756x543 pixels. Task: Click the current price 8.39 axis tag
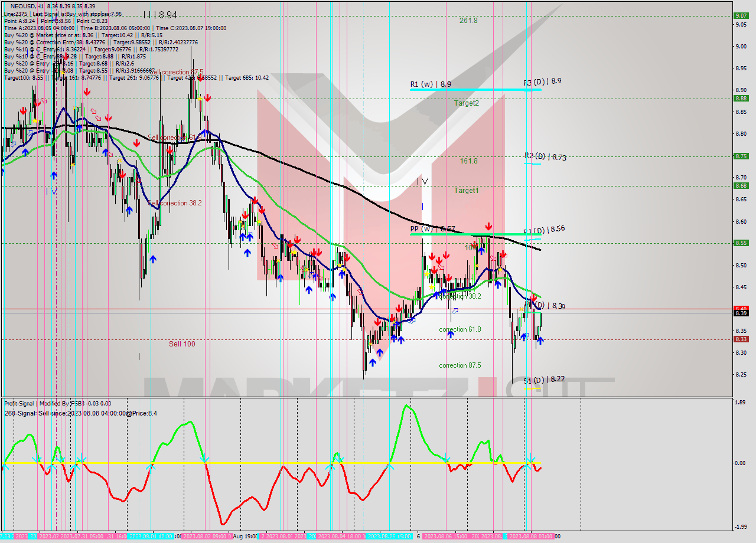[x=741, y=313]
